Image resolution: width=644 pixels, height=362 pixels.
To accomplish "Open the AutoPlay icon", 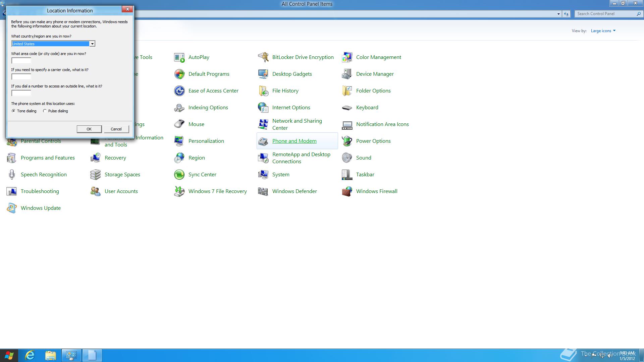I will (x=179, y=57).
